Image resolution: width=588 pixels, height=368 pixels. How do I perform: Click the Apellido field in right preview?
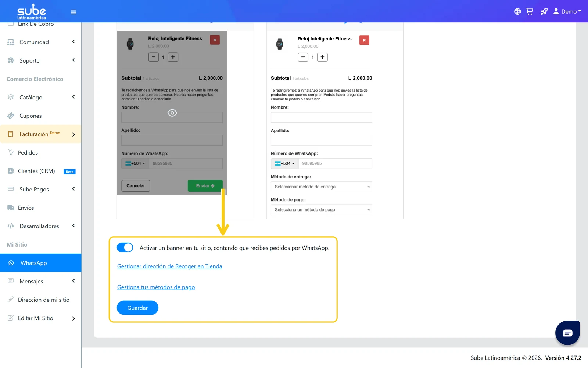tap(322, 141)
